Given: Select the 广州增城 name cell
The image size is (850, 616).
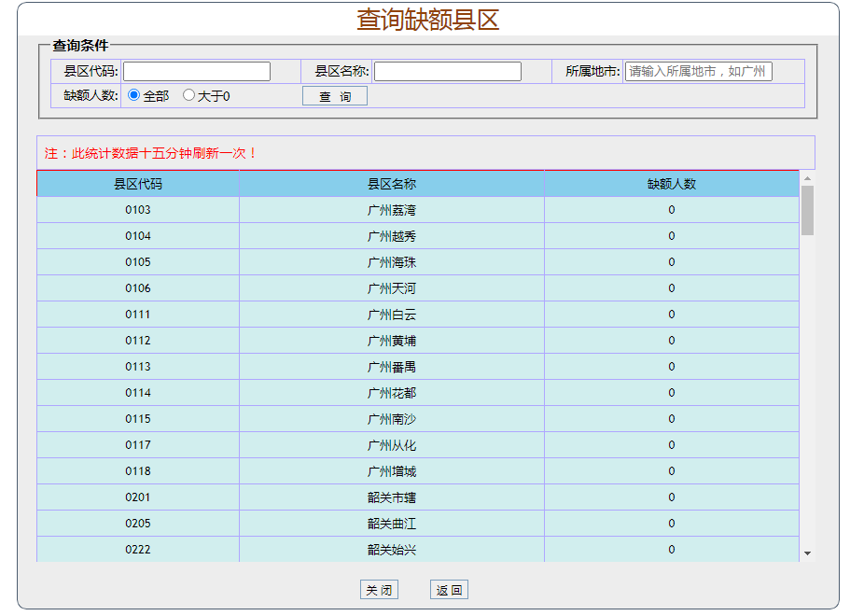Looking at the screenshot, I should tap(391, 471).
